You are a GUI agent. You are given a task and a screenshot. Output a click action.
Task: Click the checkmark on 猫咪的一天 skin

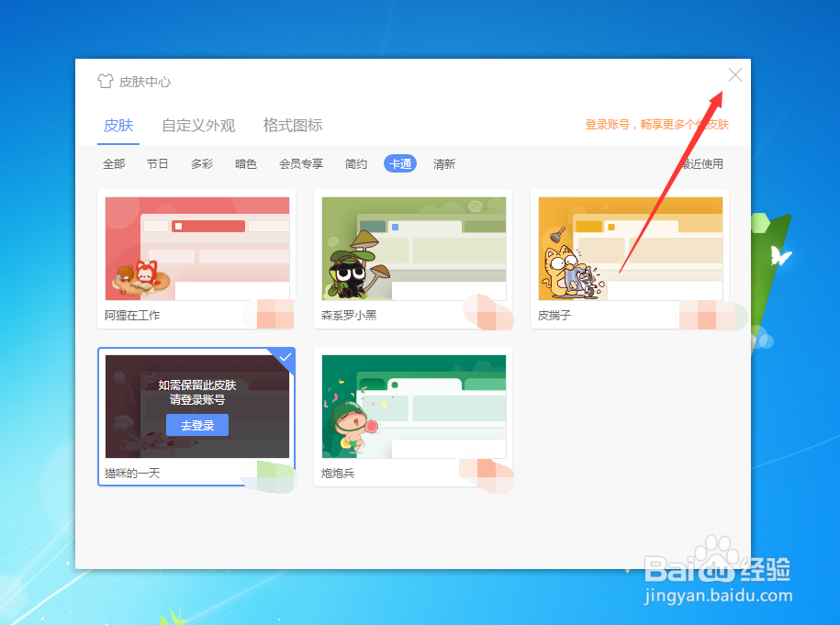point(286,357)
